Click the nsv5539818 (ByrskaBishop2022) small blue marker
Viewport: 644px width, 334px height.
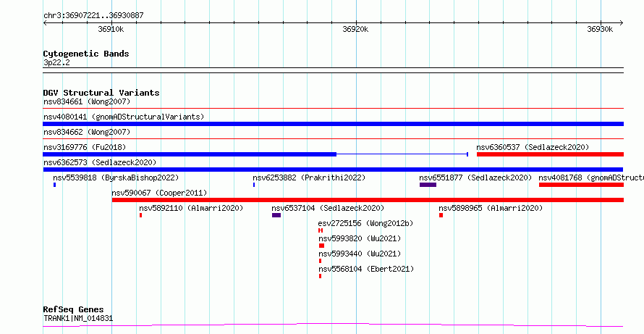tap(54, 185)
